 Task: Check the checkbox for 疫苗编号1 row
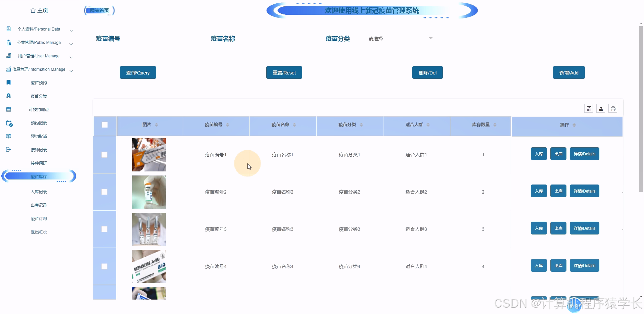tap(104, 155)
